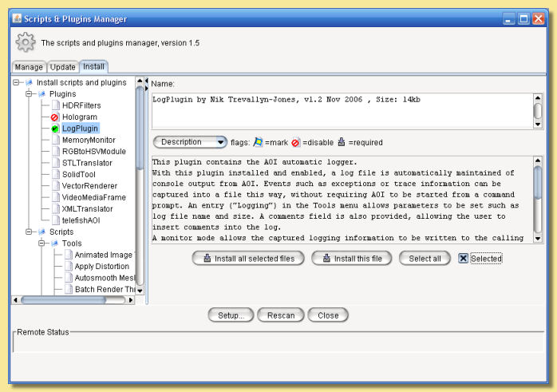The image size is (557, 392).
Task: Click the file icon beside STLTranslator
Action: click(x=55, y=163)
